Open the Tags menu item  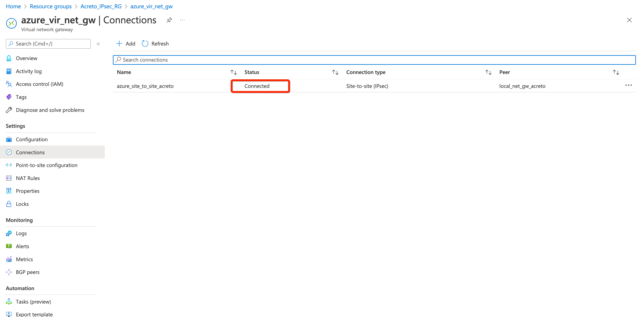click(x=21, y=97)
